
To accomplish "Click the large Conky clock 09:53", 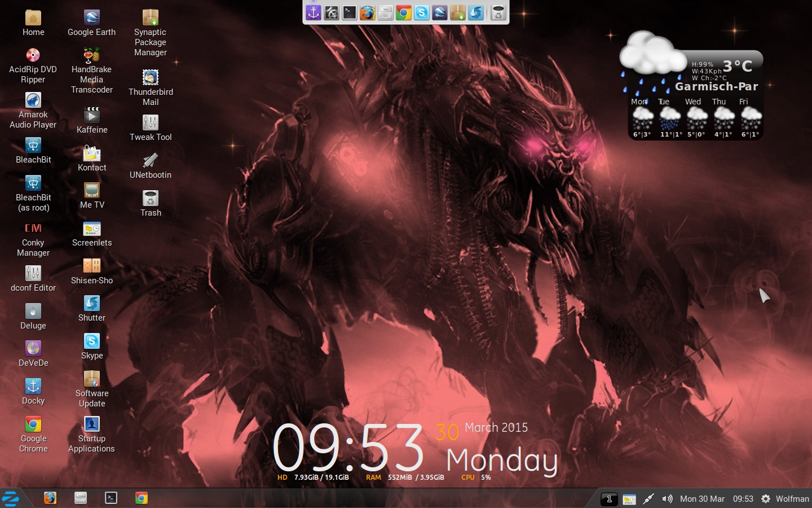I will pyautogui.click(x=348, y=448).
